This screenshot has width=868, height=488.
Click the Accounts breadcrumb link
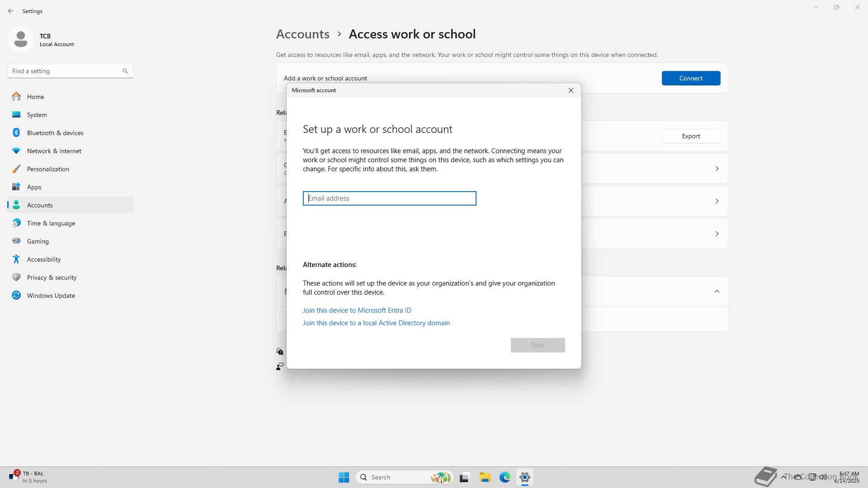tap(302, 34)
